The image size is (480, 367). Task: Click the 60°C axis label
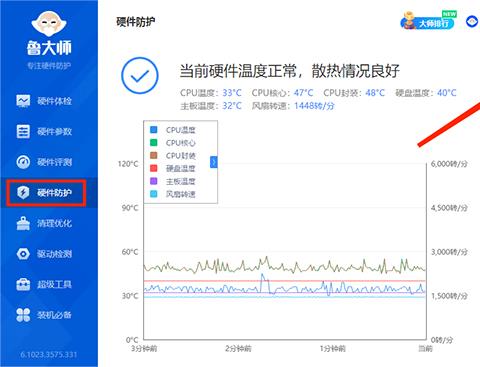pyautogui.click(x=130, y=252)
